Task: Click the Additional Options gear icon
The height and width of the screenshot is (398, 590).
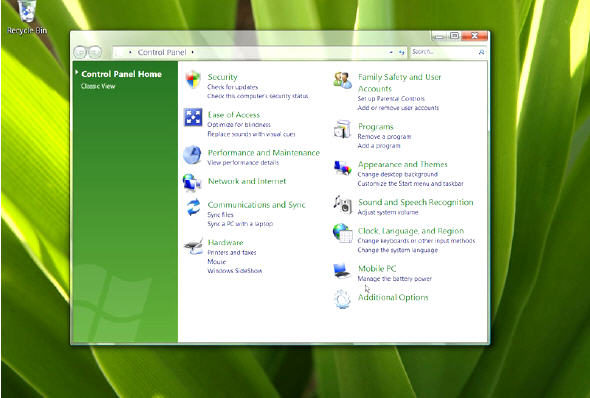Action: [x=342, y=299]
